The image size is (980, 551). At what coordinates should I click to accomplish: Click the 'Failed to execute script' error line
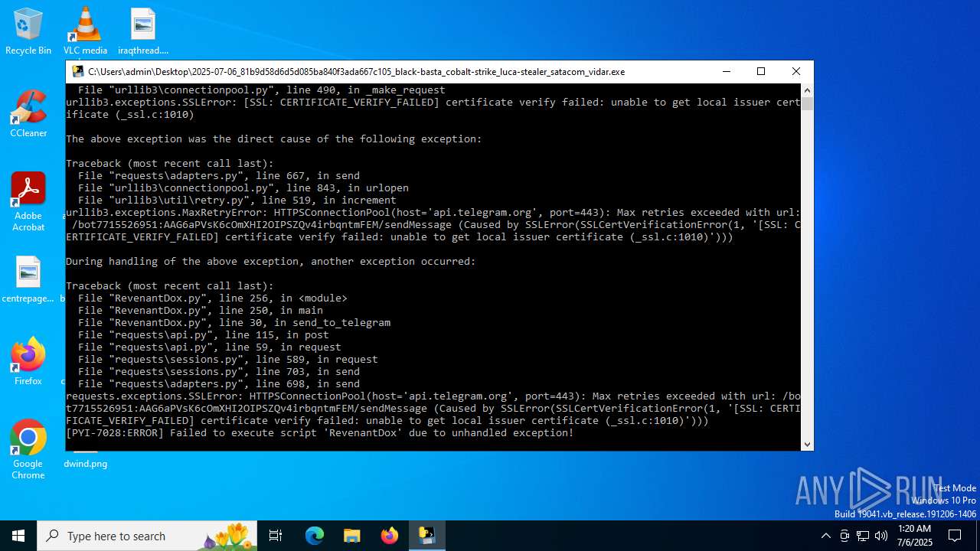320,433
